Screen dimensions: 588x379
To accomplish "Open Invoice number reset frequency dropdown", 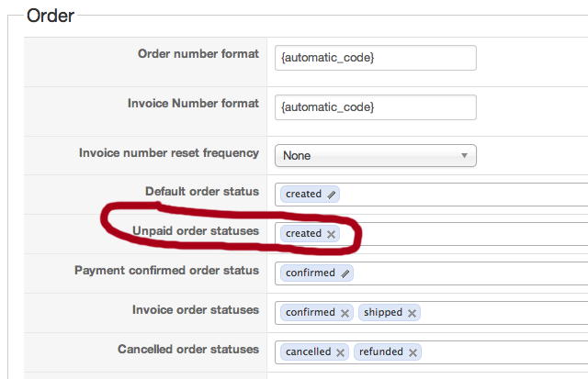I will click(375, 156).
